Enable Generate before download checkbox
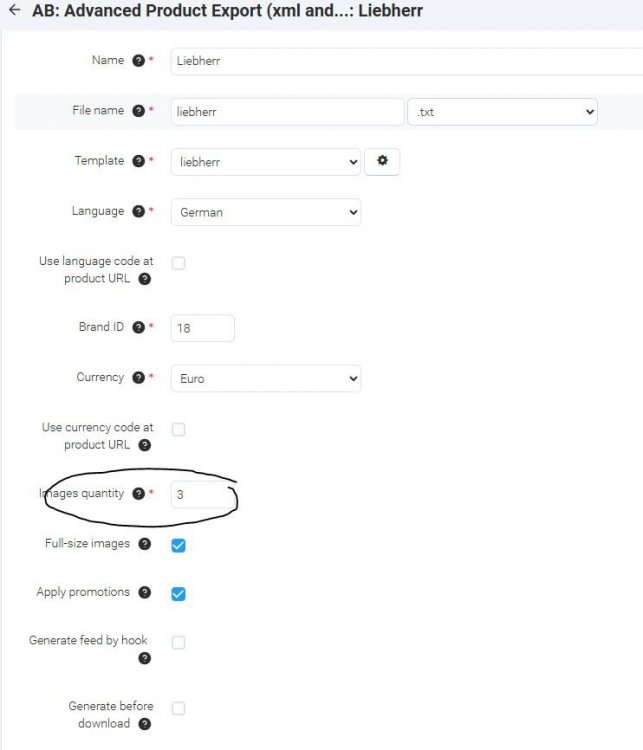 pos(178,709)
